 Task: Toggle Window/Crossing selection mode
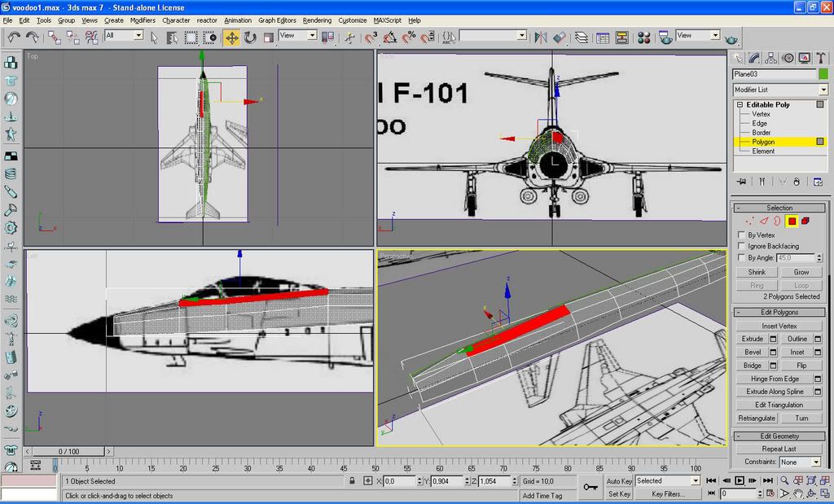(x=210, y=37)
